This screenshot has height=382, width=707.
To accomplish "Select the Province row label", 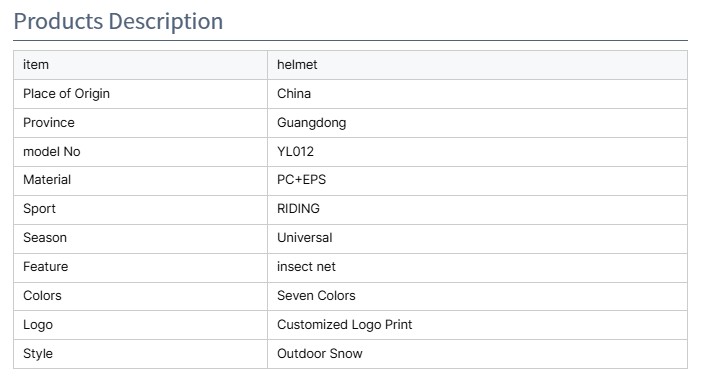I will [x=49, y=122].
